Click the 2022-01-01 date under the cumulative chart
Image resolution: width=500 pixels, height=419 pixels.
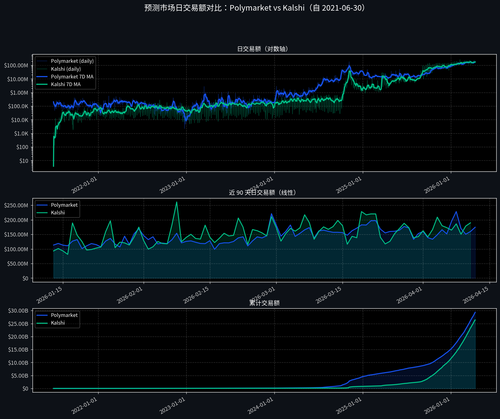(x=84, y=406)
